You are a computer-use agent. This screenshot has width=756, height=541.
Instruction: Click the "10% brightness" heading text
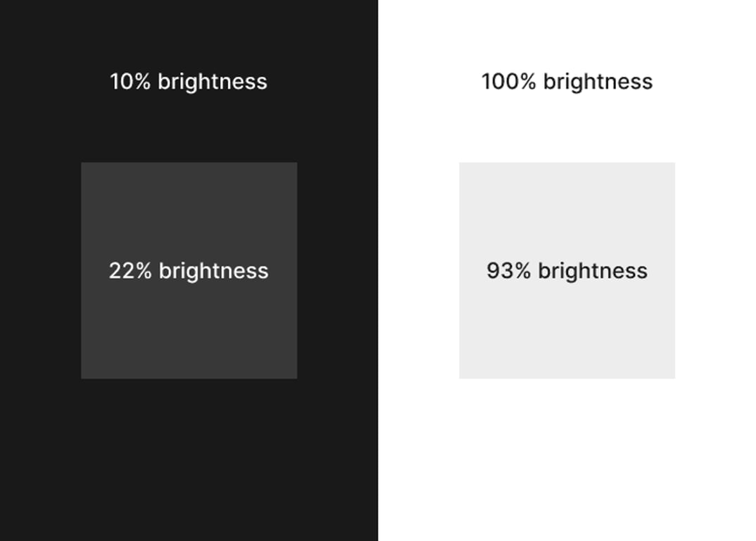click(x=189, y=82)
